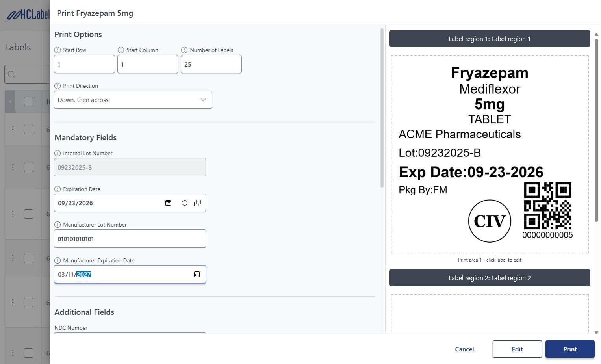The width and height of the screenshot is (601, 364).
Task: Click the search magnifier icon under Labels
Action: [11, 74]
